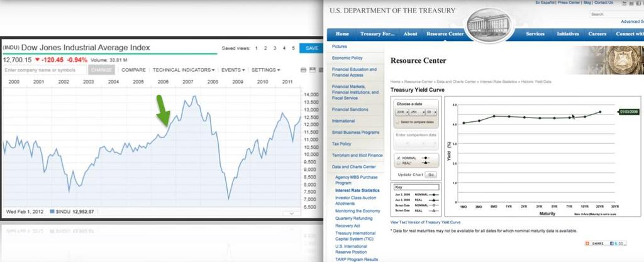The height and width of the screenshot is (262, 644).
Task: Open the International sidebar link
Action: click(343, 121)
